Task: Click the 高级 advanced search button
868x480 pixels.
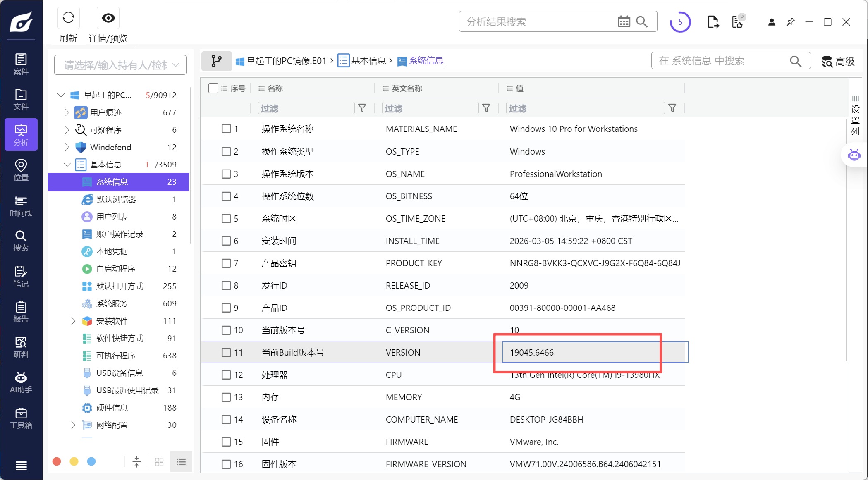Action: [x=838, y=62]
